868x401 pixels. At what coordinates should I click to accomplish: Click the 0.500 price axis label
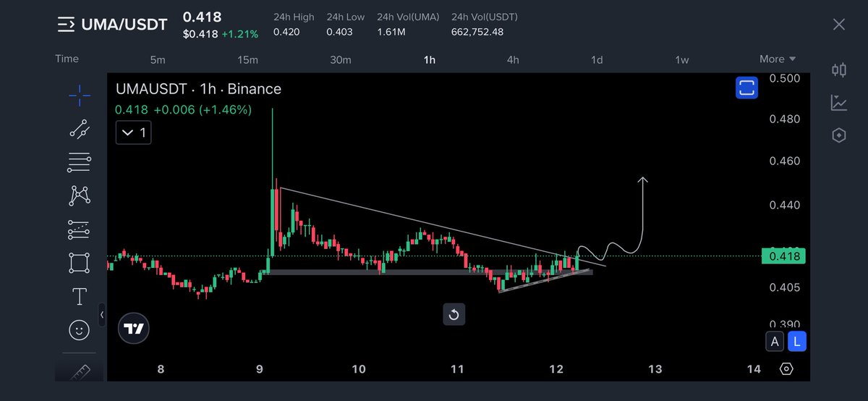click(x=785, y=78)
